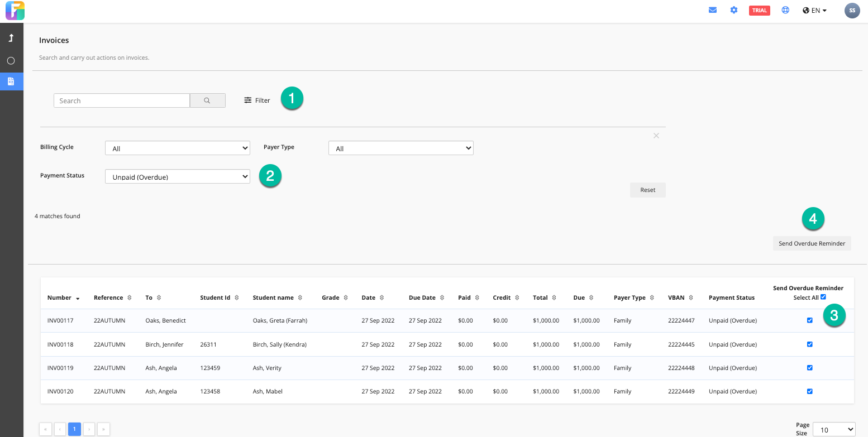This screenshot has width=868, height=437.
Task: Click the circle icon in left sidebar
Action: click(11, 60)
